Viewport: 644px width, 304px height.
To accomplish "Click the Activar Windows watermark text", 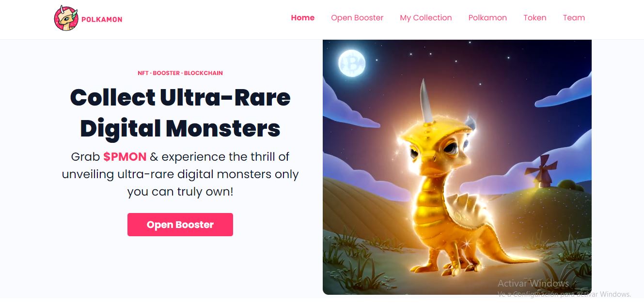I will (533, 283).
